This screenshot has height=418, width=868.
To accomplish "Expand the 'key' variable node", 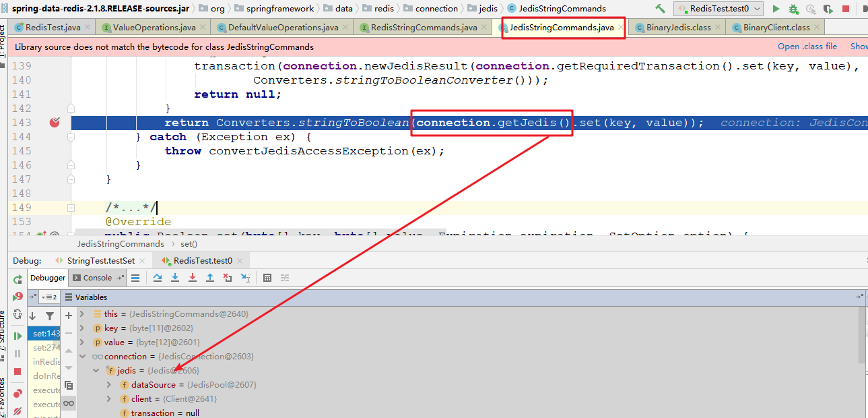I will [x=82, y=328].
